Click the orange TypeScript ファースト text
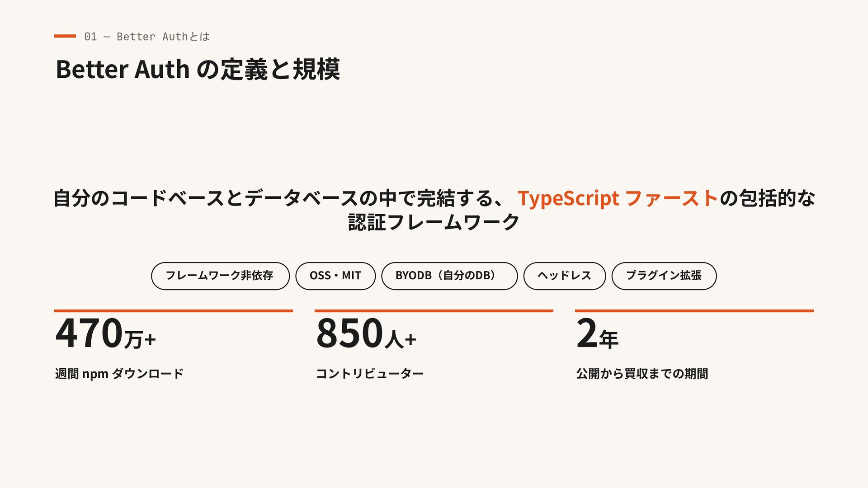 (x=618, y=198)
